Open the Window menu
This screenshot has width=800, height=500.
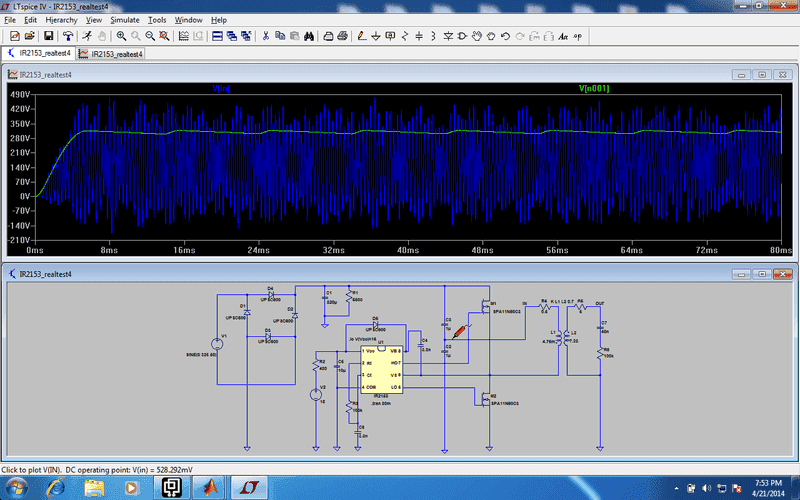click(x=188, y=20)
